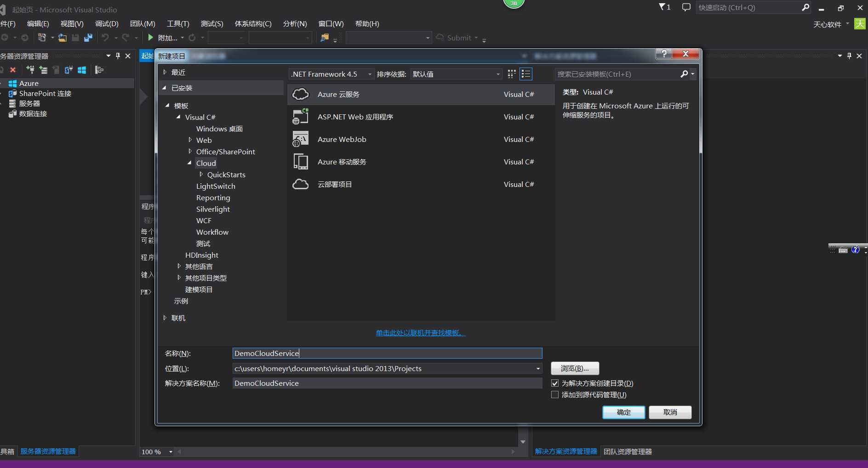Expand the Online section
The height and width of the screenshot is (468, 868).
coord(165,318)
